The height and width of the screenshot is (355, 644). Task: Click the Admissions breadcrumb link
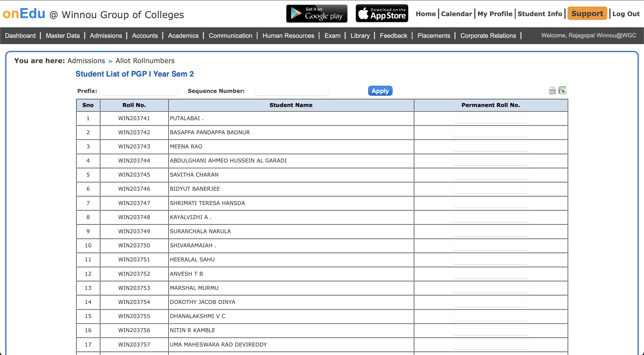point(86,61)
